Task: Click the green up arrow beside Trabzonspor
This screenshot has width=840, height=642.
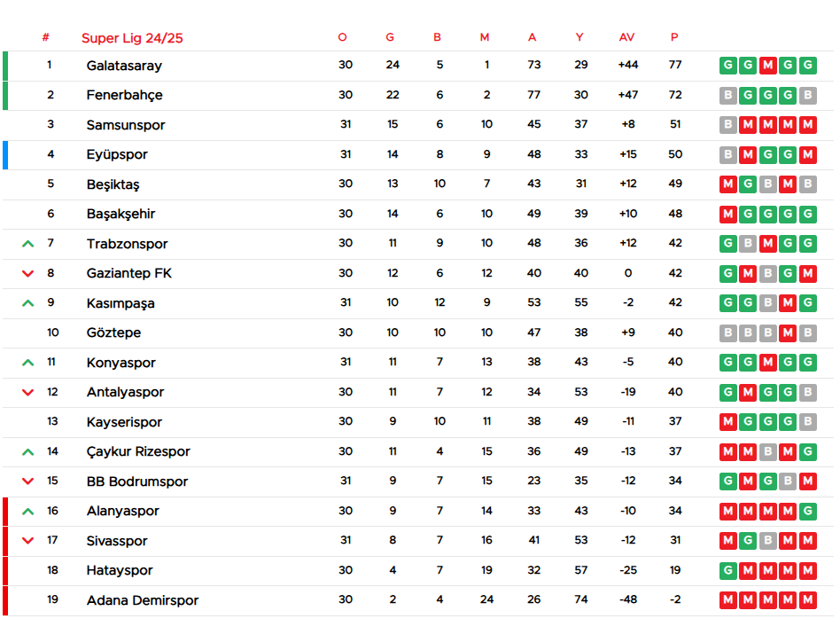Action: pyautogui.click(x=27, y=244)
